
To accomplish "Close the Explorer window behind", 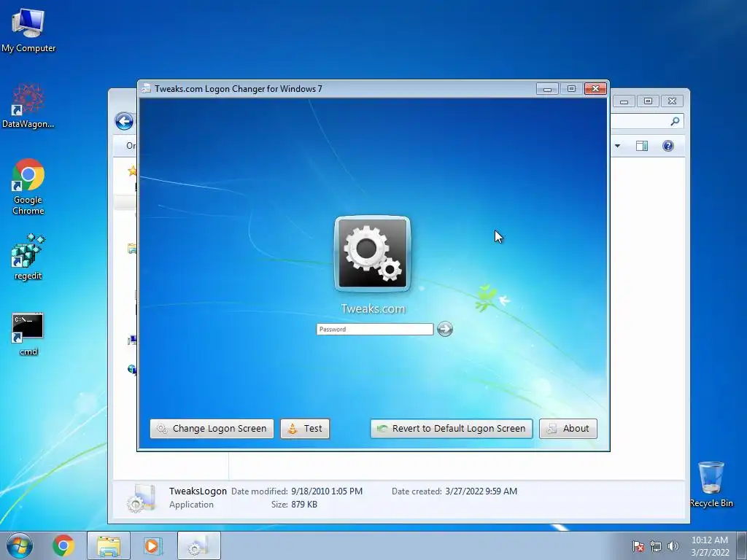I will [x=672, y=101].
